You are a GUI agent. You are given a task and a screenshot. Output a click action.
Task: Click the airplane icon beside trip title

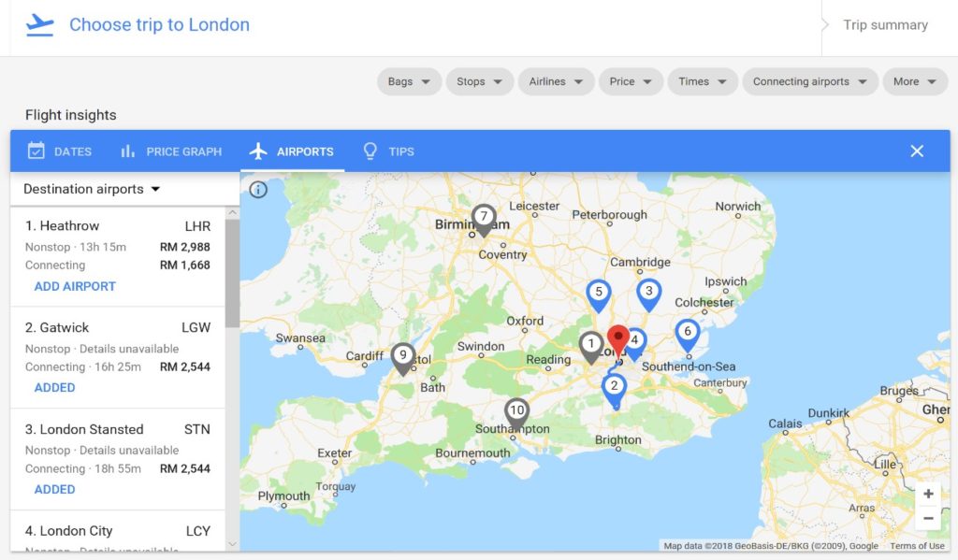click(39, 25)
